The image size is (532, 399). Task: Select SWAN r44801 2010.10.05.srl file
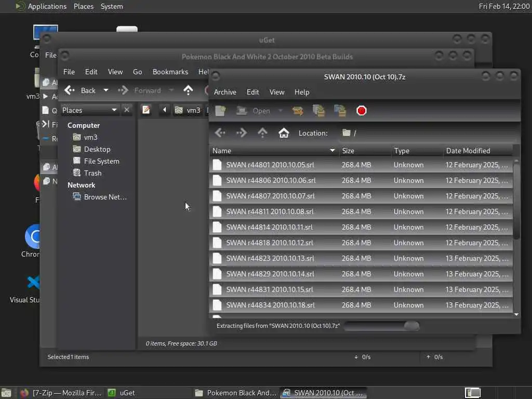coord(361,165)
